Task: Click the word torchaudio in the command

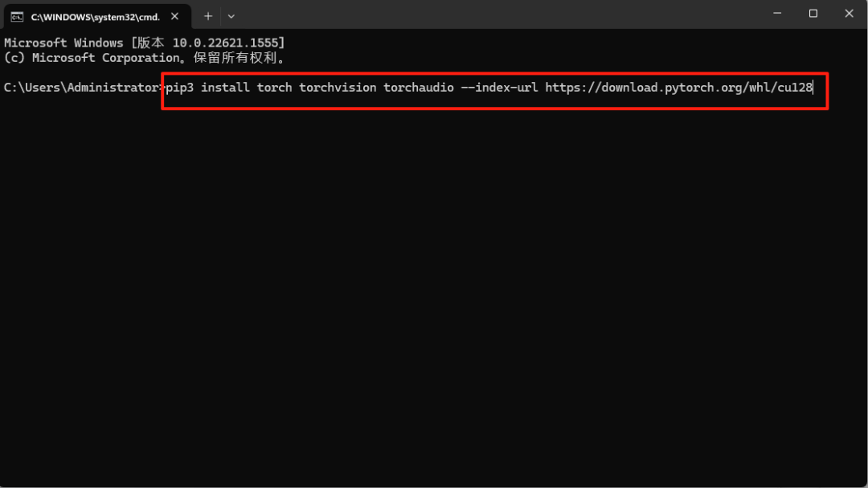Action: click(x=418, y=88)
